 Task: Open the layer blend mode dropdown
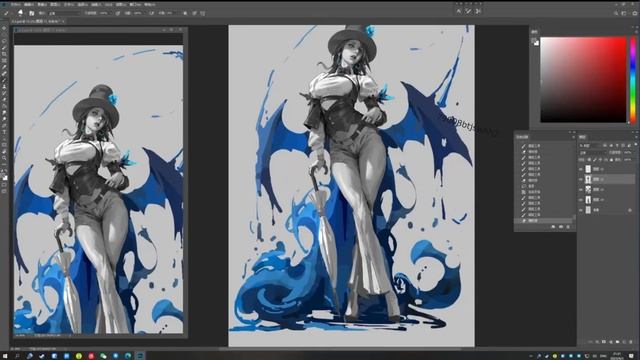click(593, 153)
